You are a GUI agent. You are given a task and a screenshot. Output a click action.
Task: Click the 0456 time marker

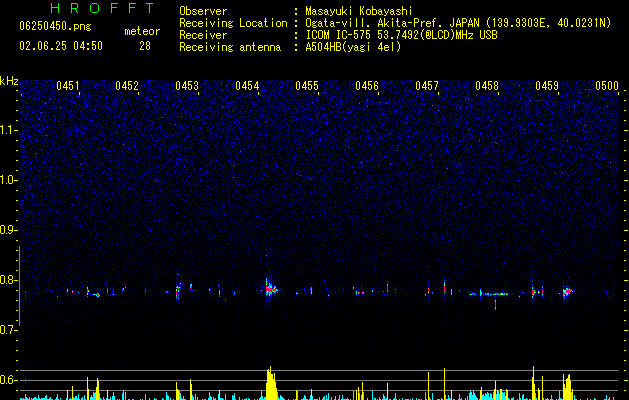click(367, 86)
